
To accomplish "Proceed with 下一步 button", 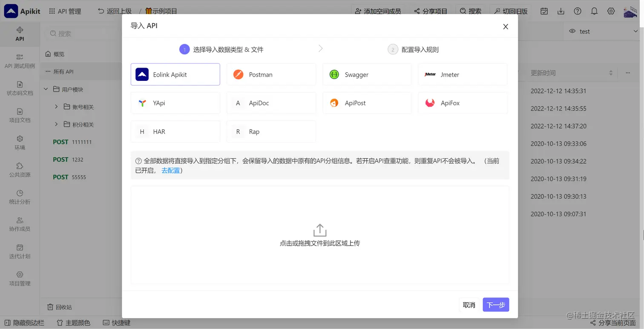I will click(496, 305).
